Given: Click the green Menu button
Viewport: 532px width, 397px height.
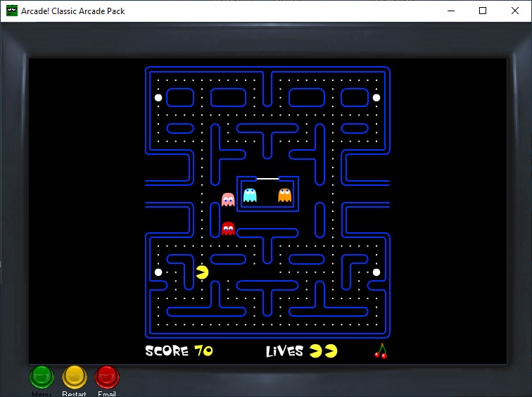Looking at the screenshot, I should (42, 377).
